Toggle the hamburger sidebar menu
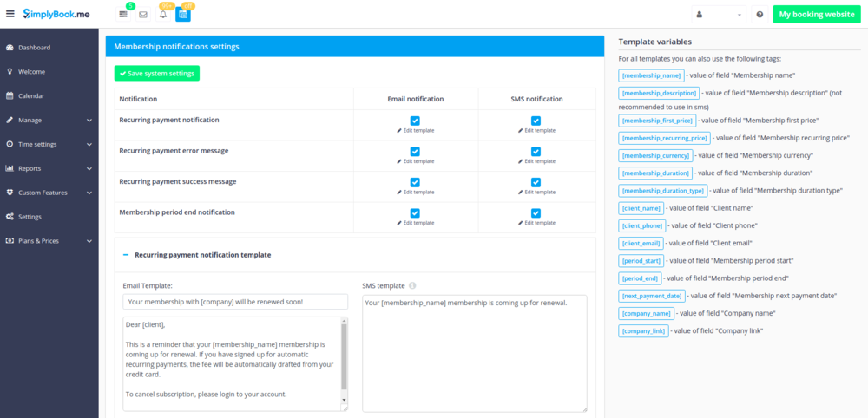The image size is (868, 418). pos(10,15)
